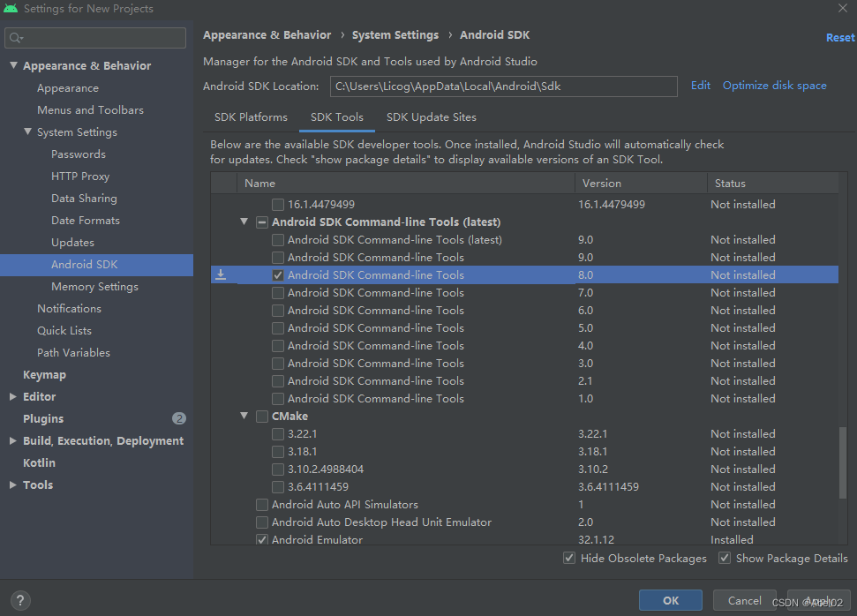The width and height of the screenshot is (857, 616).
Task: Select Keymap in the settings sidebar
Action: coord(42,374)
